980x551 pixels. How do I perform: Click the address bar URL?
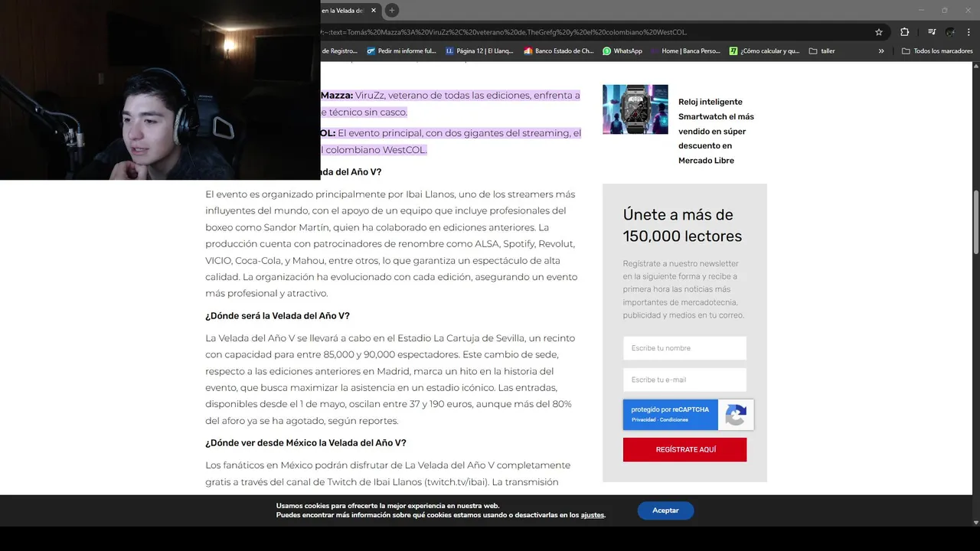coord(505,32)
